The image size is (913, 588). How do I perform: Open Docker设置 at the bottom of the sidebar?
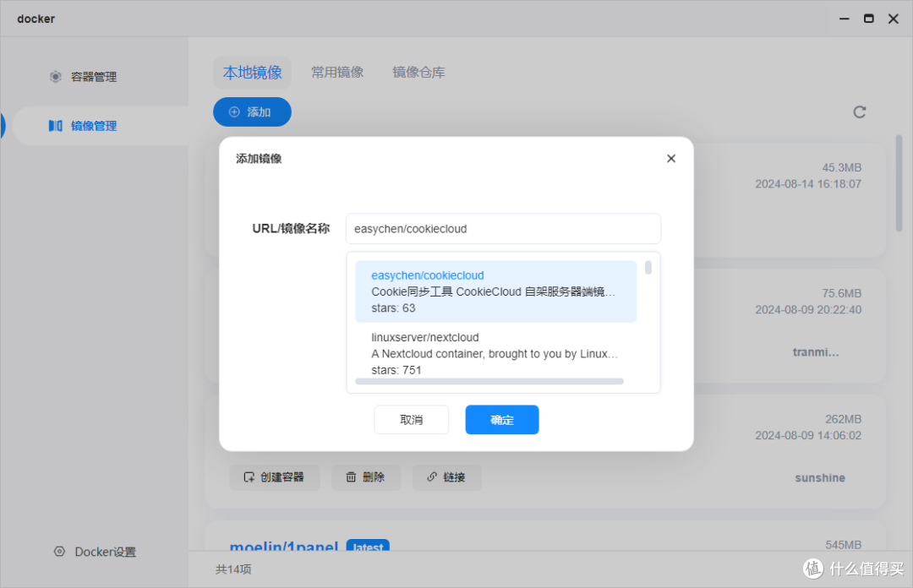95,552
